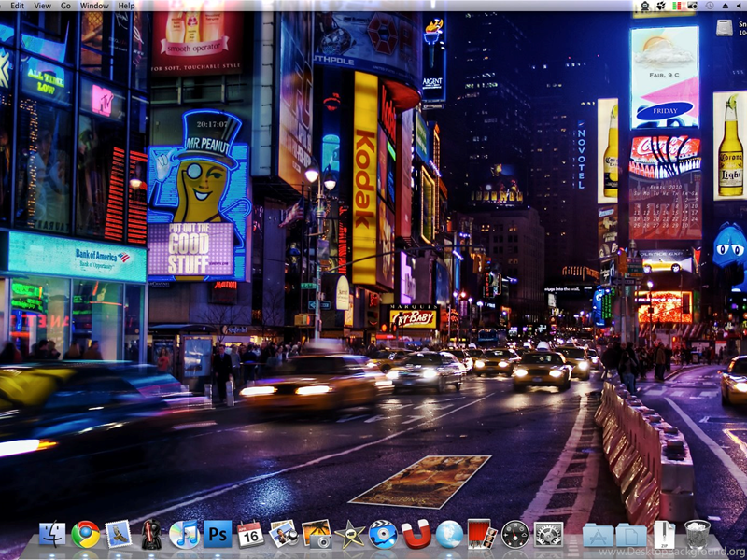Launch iPhoto from the dock
Viewport: 747px width, 560px height.
coord(317,534)
